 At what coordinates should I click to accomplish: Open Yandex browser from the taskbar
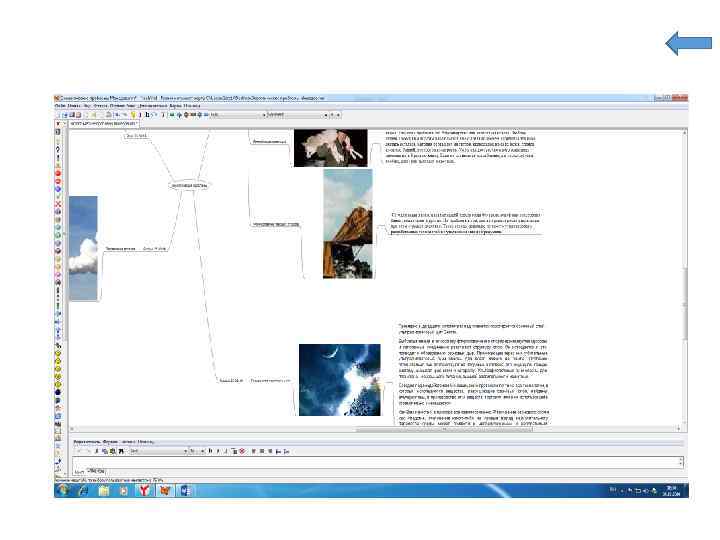pyautogui.click(x=144, y=490)
